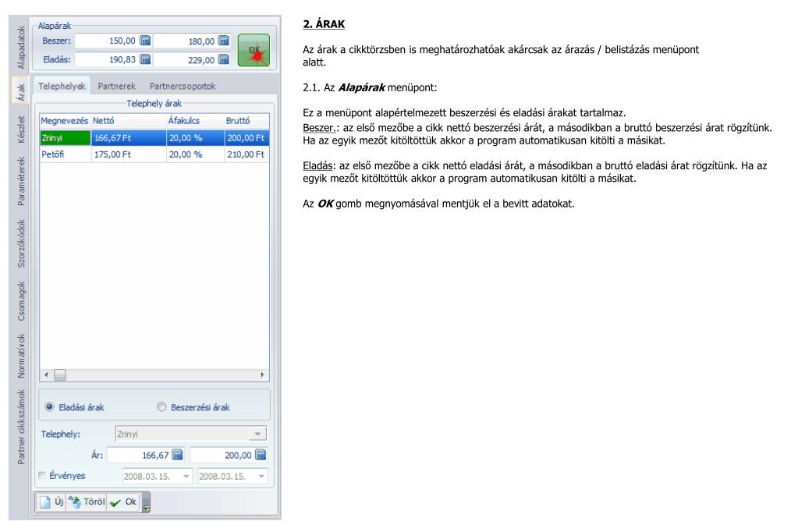This screenshot has width=798, height=532.
Task: Click the horizontal scrollbar thumb
Action: coord(60,374)
